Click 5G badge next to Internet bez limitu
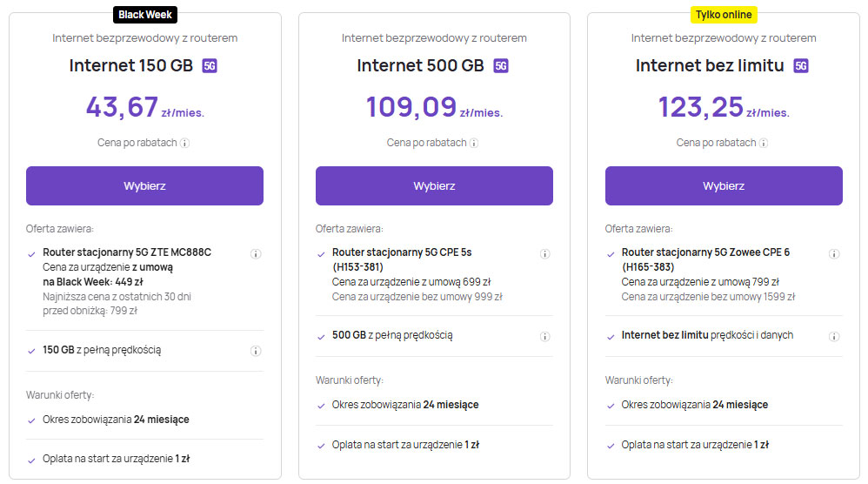Viewport: 868px width, 484px height. 801,66
